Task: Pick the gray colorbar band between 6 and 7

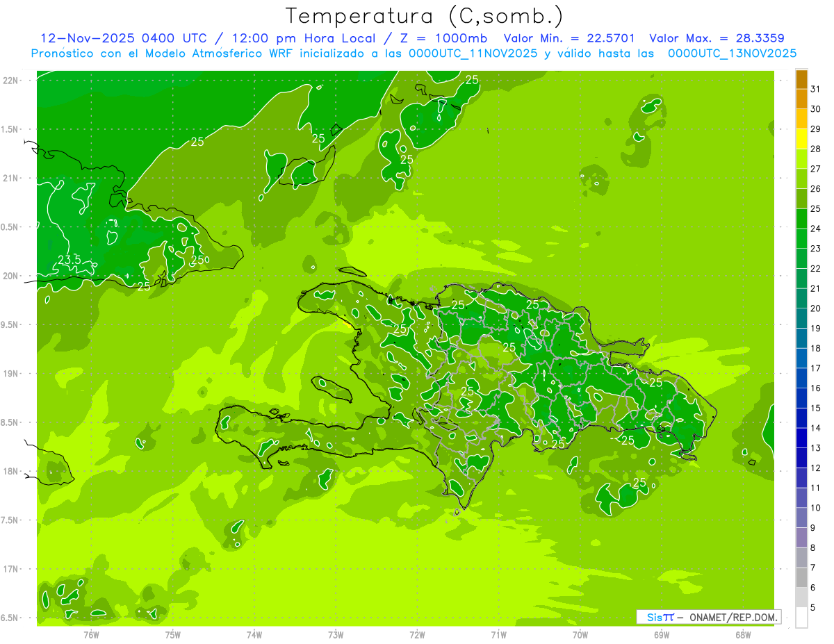Action: 801,578
